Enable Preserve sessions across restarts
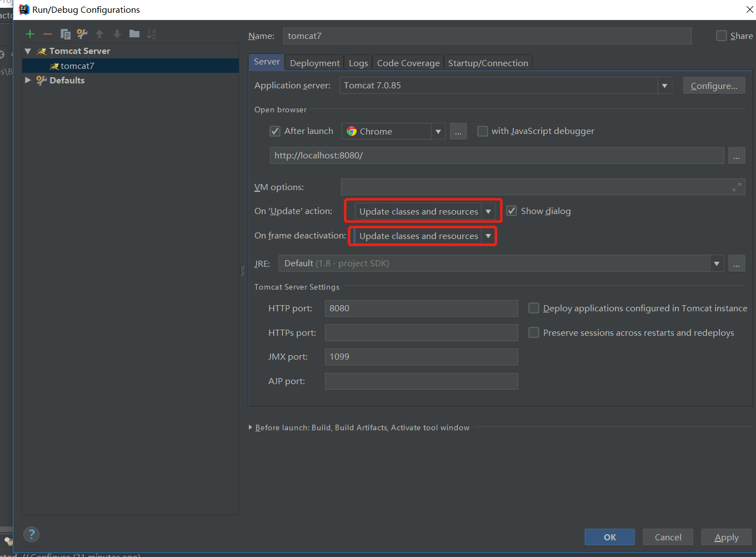Screen dimensions: 756x557 pos(534,332)
